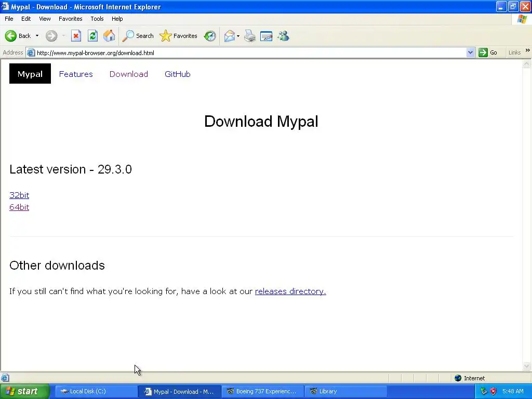532x399 pixels.
Task: Download the 64bit version
Action: click(19, 207)
